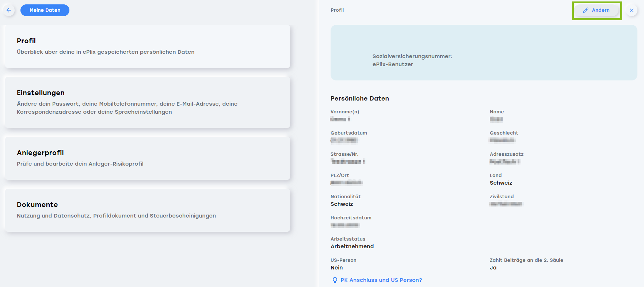644x287 pixels.
Task: Open the Einstellungen card
Action: [148, 102]
